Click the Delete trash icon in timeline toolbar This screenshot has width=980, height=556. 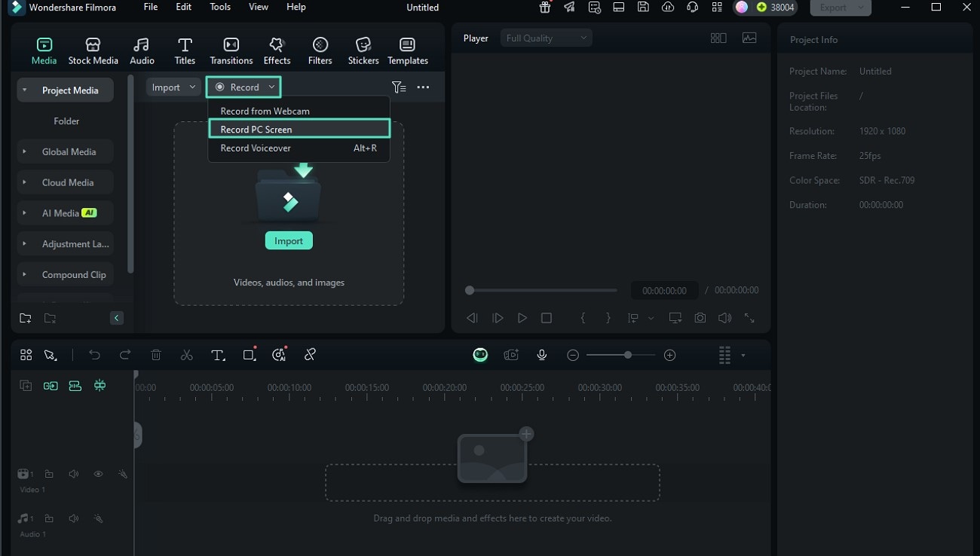[156, 355]
